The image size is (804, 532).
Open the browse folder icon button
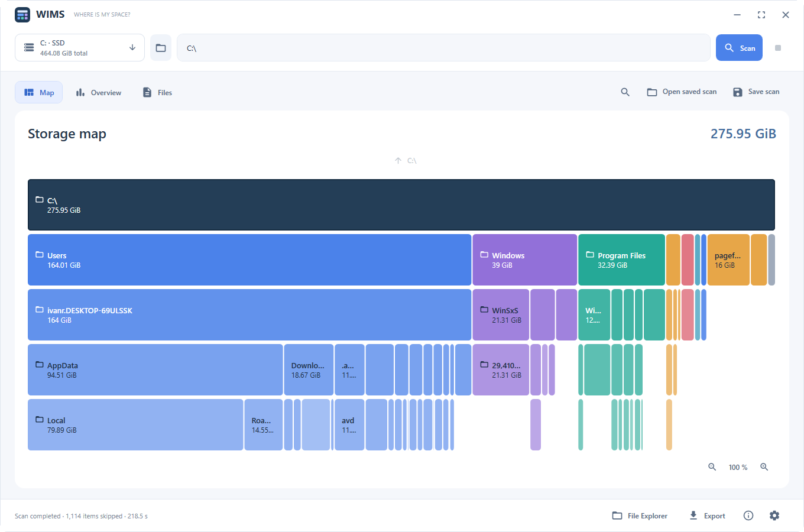point(161,48)
